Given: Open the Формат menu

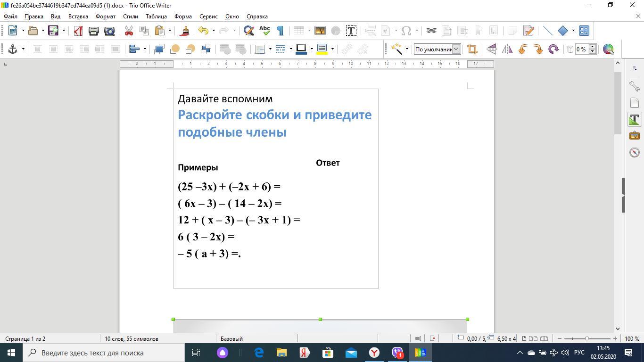Looking at the screenshot, I should point(106,16).
